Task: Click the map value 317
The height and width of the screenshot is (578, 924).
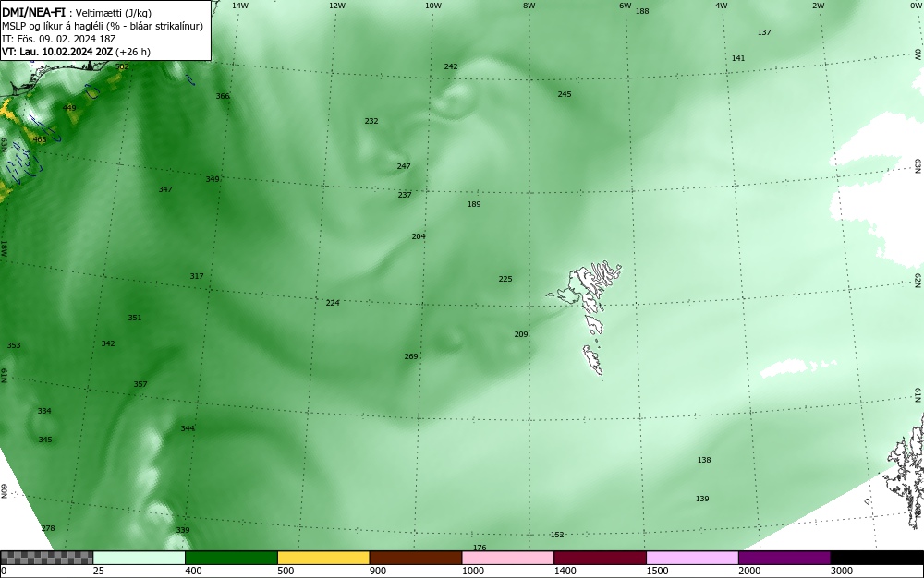Action: [197, 276]
